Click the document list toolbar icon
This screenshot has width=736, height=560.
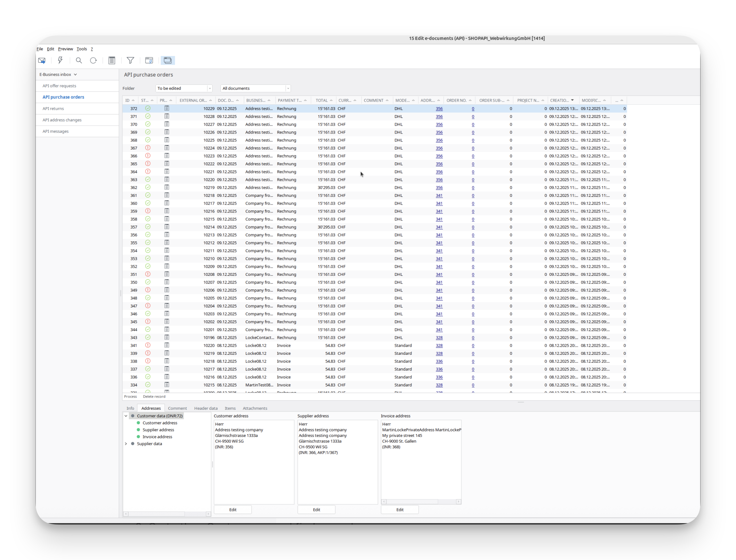point(112,61)
